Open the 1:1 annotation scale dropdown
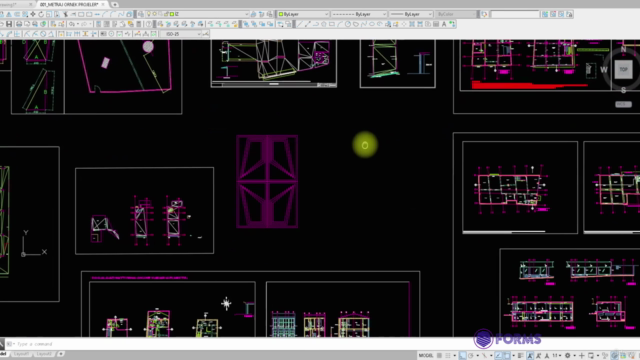 (557, 356)
